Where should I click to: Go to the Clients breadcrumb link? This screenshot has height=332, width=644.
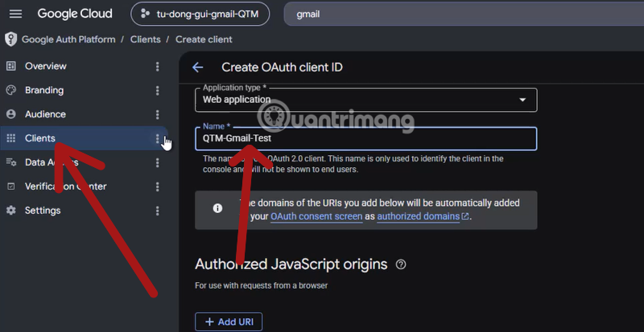point(146,39)
